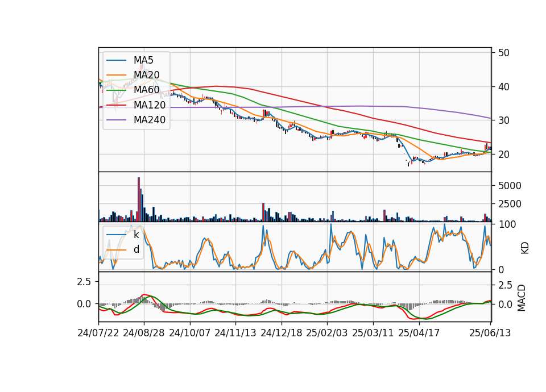Click the volume axis value 2500
Screen dimensions: 546x392
(510, 204)
